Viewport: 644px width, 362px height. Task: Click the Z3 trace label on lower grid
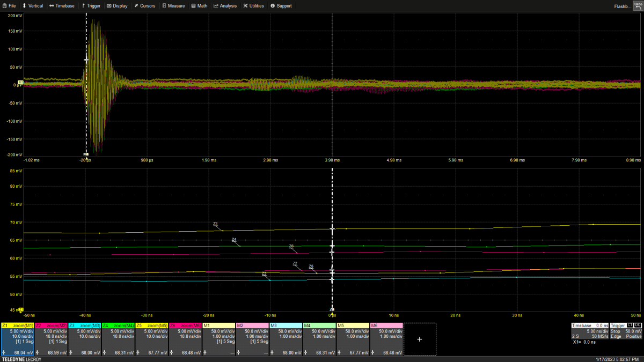[264, 274]
